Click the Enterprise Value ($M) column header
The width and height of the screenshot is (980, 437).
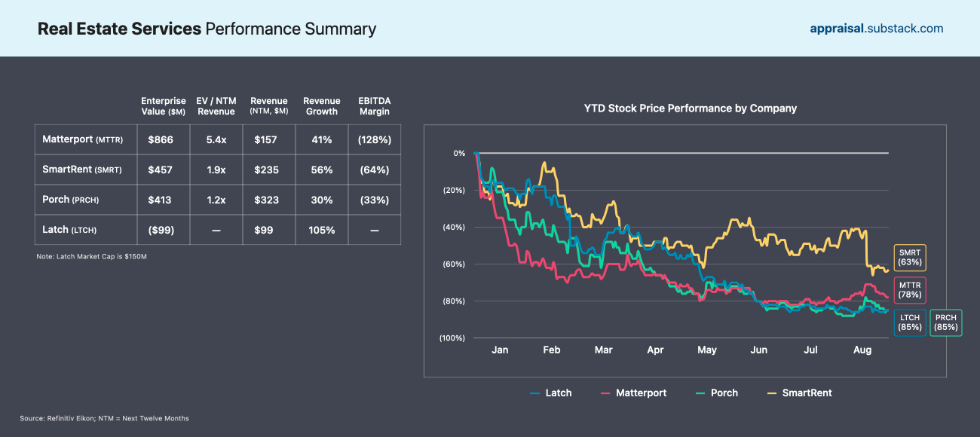163,106
